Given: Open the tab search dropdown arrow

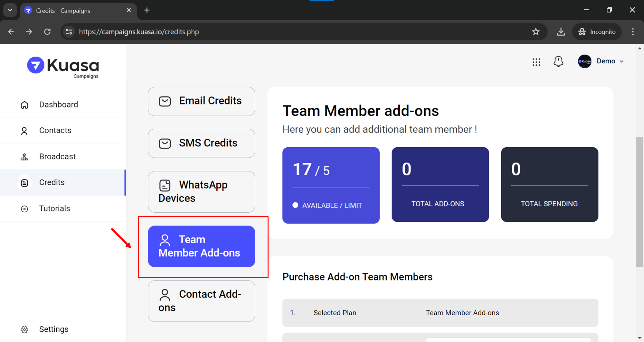Looking at the screenshot, I should (x=10, y=10).
